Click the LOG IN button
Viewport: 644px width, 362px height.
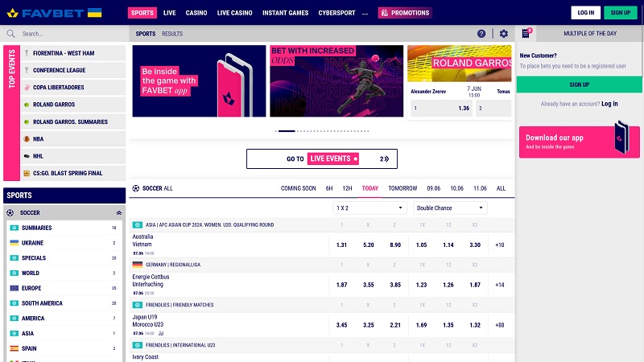[586, 13]
